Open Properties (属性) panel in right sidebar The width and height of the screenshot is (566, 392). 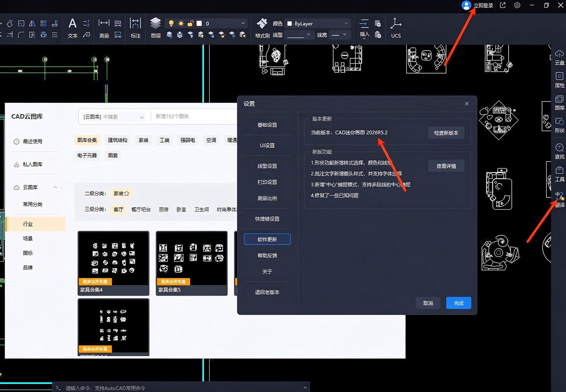coord(560,80)
